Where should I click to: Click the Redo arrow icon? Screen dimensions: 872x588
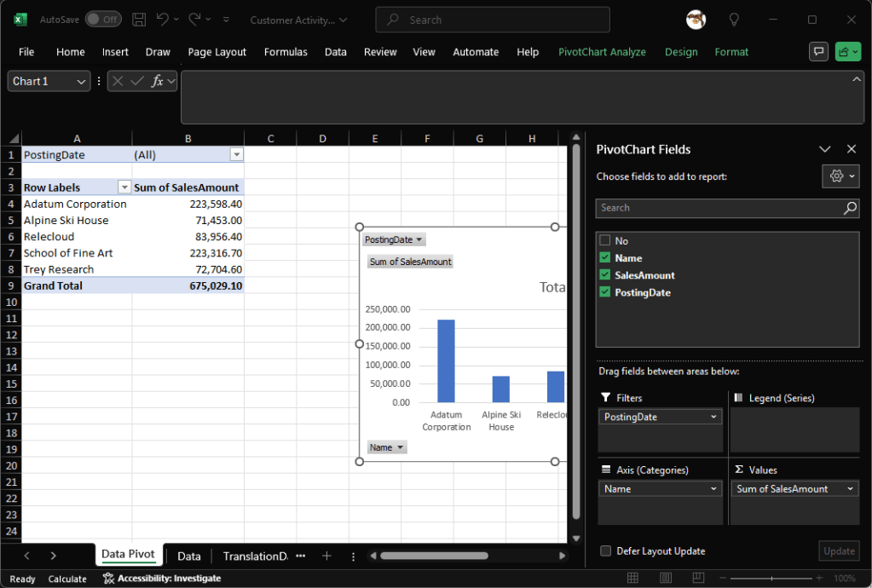(x=194, y=20)
